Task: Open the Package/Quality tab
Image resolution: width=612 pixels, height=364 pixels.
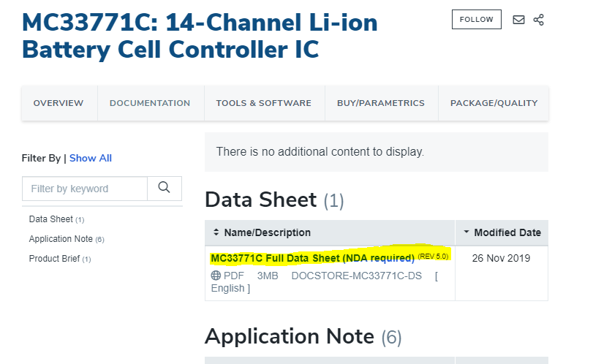Action: coord(494,103)
